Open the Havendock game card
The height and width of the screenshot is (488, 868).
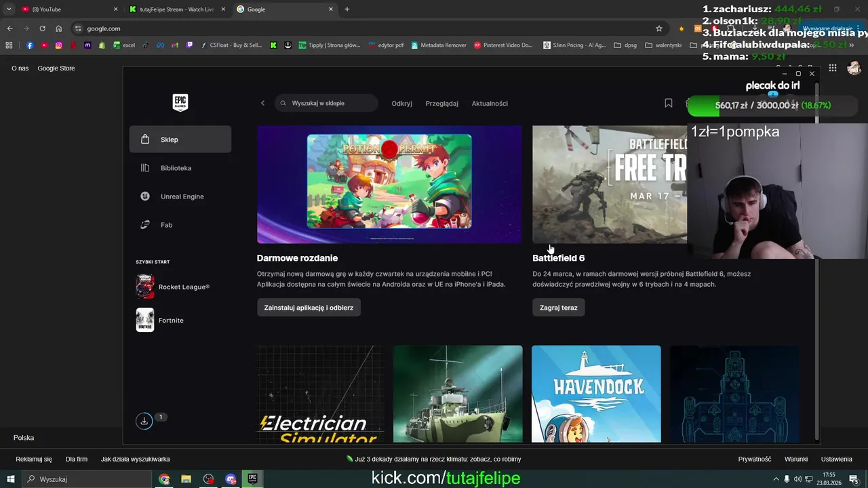click(x=596, y=394)
